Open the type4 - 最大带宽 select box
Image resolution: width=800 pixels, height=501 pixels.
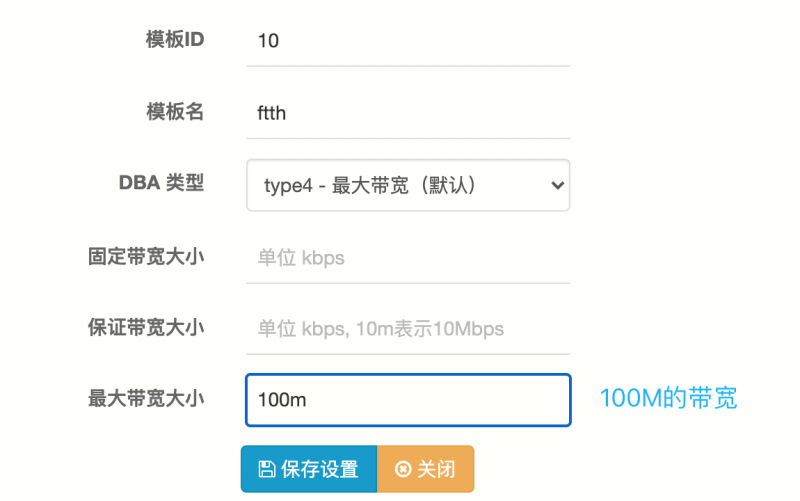coord(408,185)
